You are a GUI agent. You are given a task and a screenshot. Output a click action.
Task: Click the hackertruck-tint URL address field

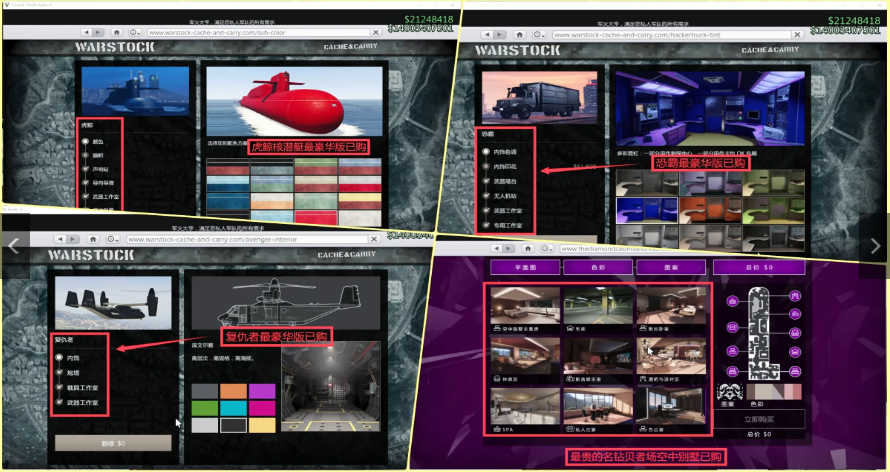(x=671, y=35)
